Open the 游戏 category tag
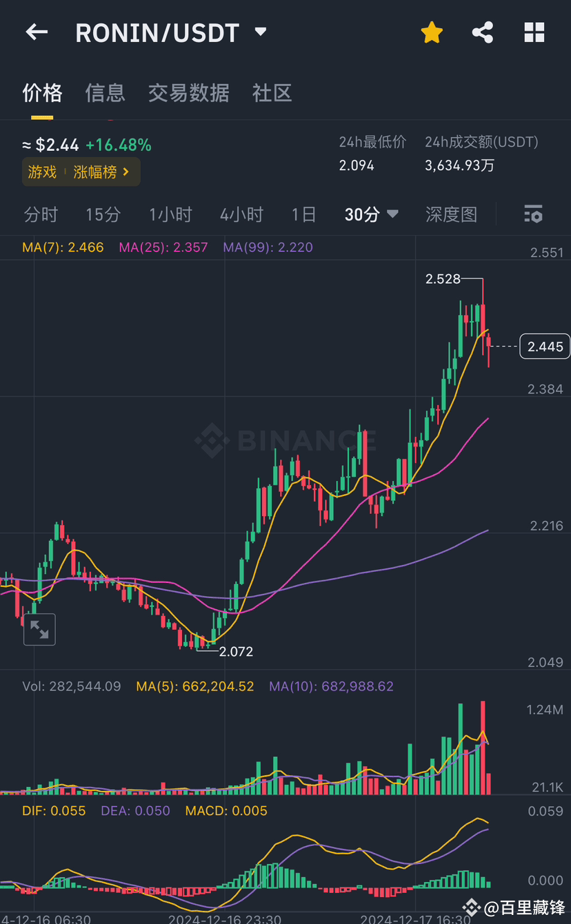 point(41,172)
